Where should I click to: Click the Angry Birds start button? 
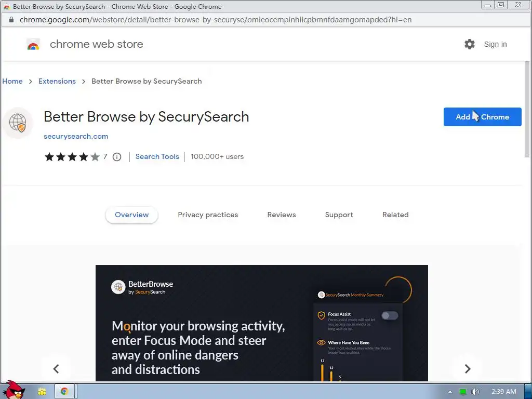point(14,390)
